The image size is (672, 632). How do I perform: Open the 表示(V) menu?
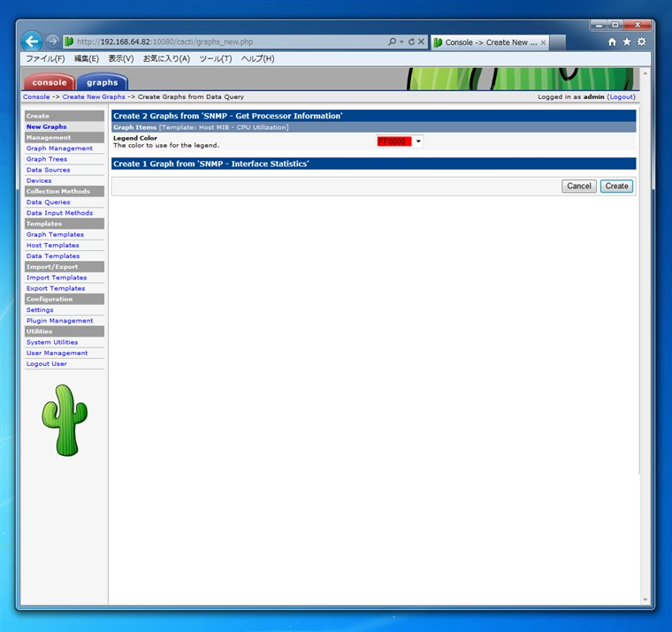click(121, 58)
